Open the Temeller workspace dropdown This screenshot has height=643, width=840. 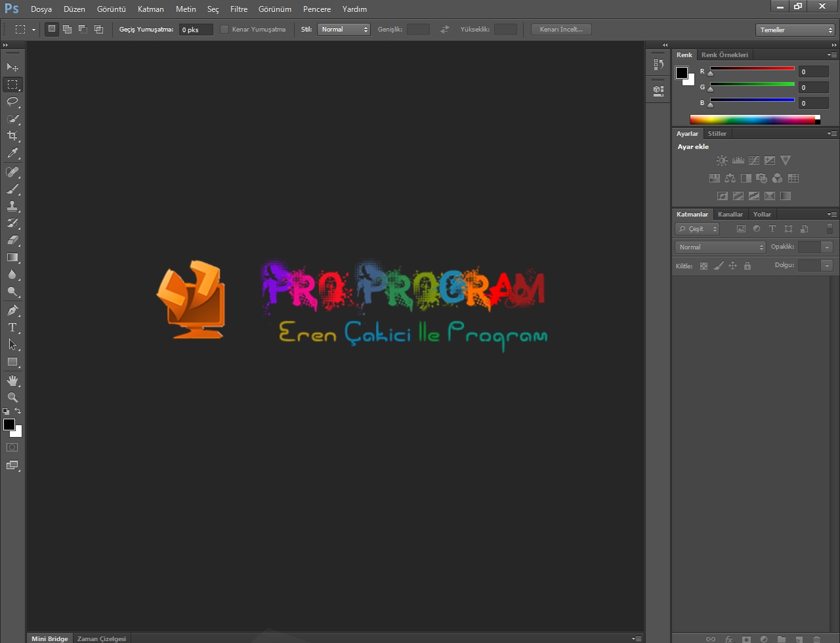[x=795, y=30]
